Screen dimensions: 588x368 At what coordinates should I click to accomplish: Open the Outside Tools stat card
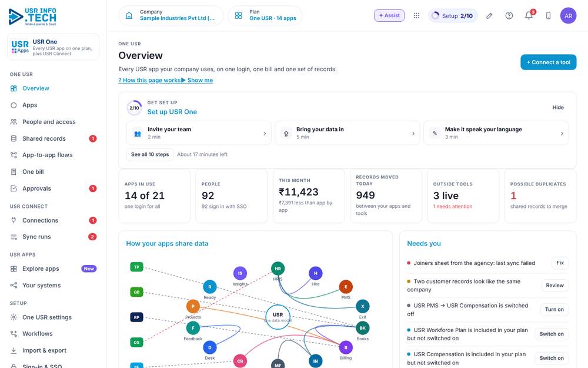463,195
